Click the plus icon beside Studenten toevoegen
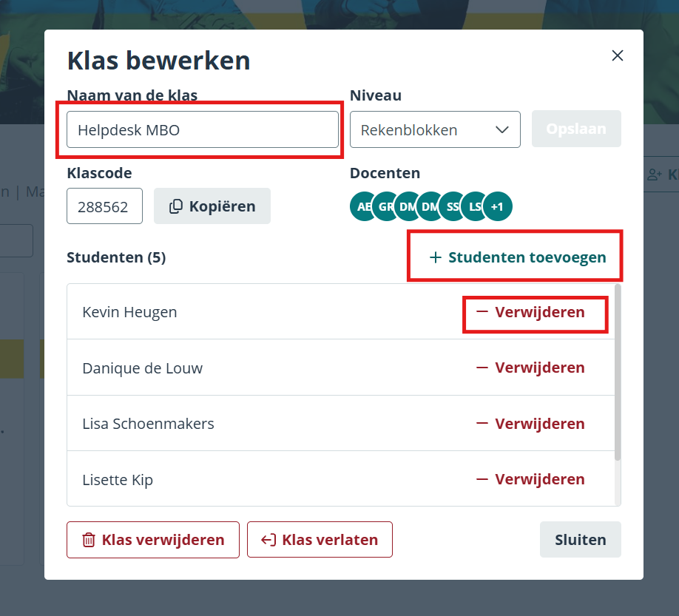 435,257
